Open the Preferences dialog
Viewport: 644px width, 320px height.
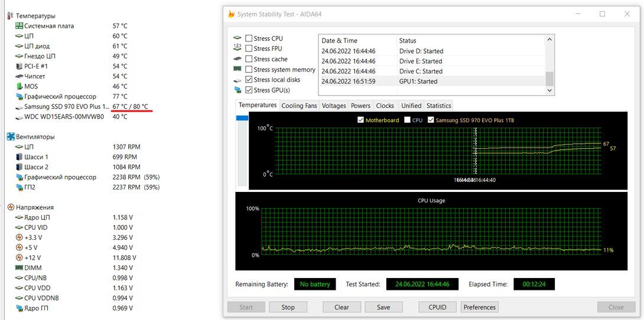pos(479,307)
